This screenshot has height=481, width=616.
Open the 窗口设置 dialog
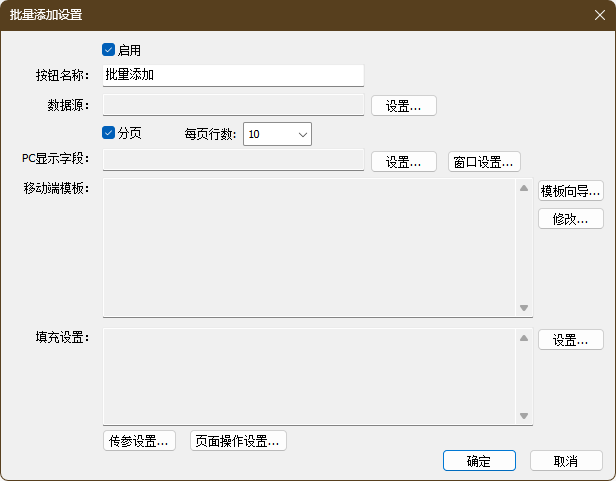(x=484, y=161)
